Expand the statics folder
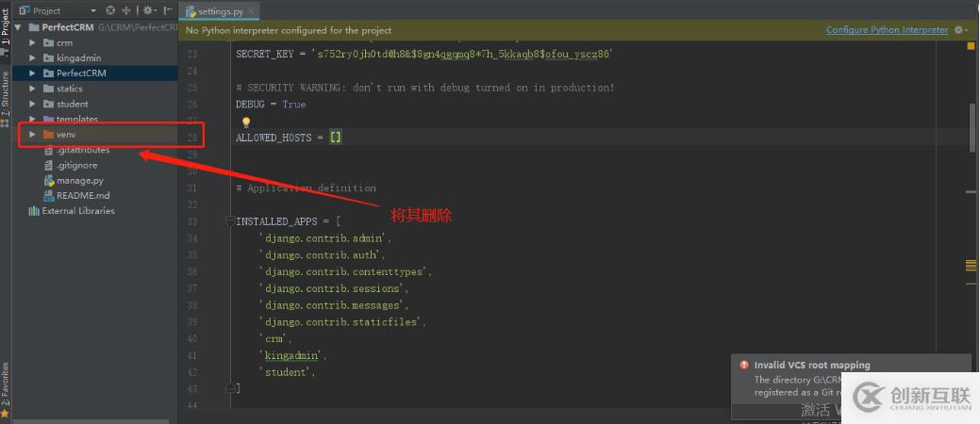The height and width of the screenshot is (424, 980). (32, 89)
